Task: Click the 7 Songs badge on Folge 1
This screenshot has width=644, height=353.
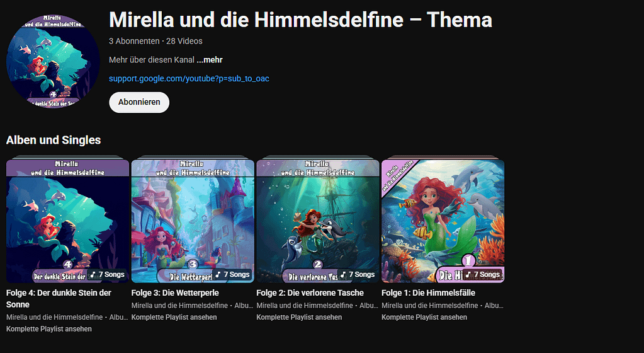Action: [x=482, y=274]
